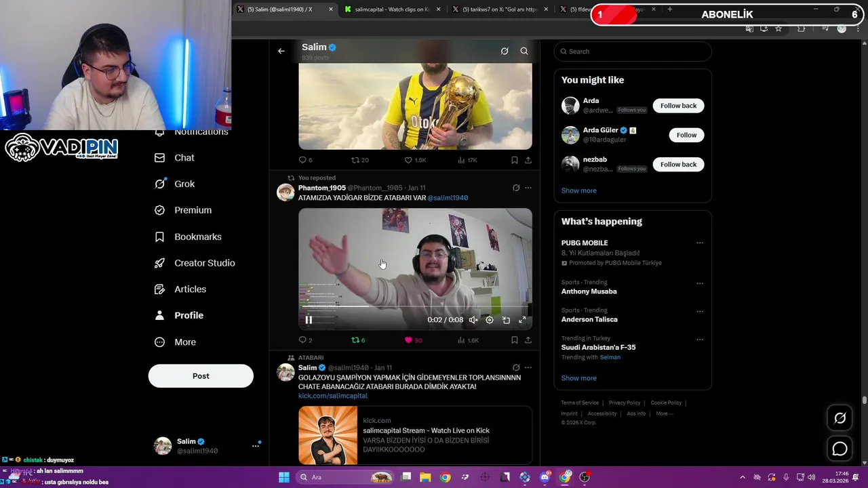The image size is (868, 488).
Task: Follow back nezbab
Action: 678,164
